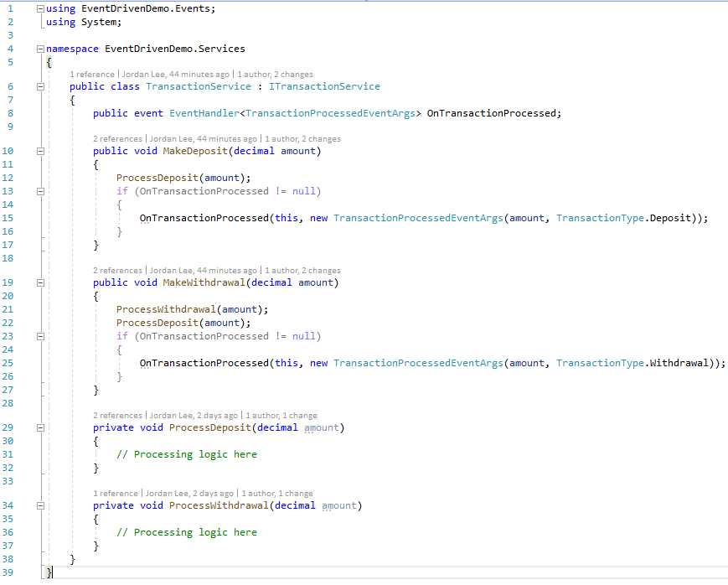Collapse the MakeWithdrawal method body

(40, 282)
